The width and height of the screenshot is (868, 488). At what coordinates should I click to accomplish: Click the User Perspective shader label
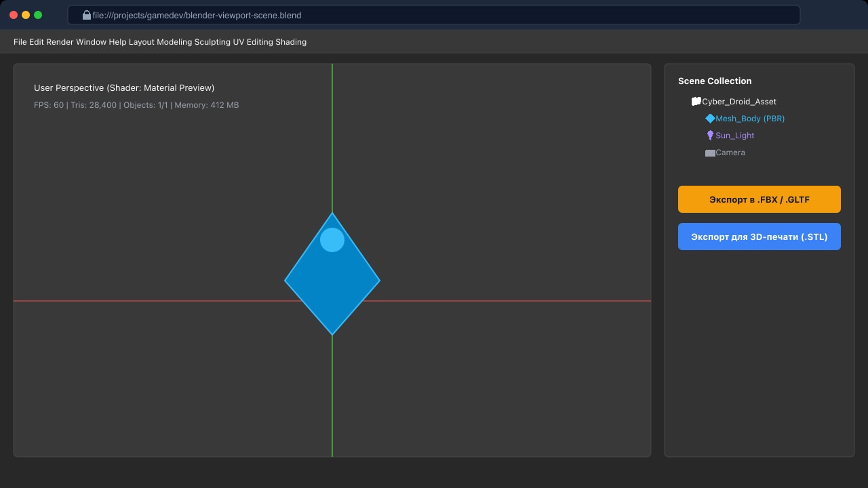124,88
